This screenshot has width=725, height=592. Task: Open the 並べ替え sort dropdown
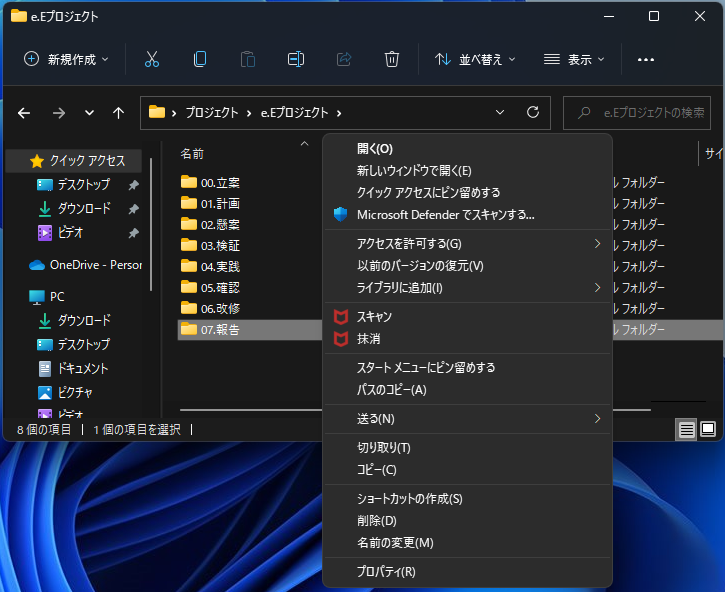point(476,59)
